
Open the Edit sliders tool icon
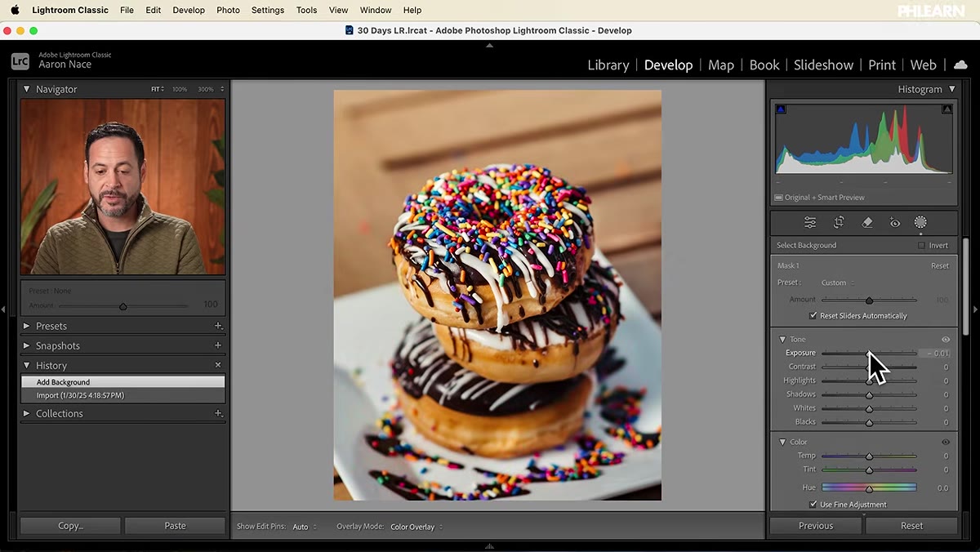[810, 222]
